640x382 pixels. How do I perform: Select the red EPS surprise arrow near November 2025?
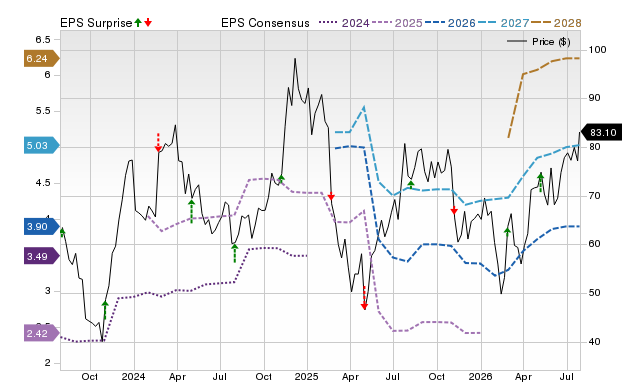pyautogui.click(x=454, y=210)
